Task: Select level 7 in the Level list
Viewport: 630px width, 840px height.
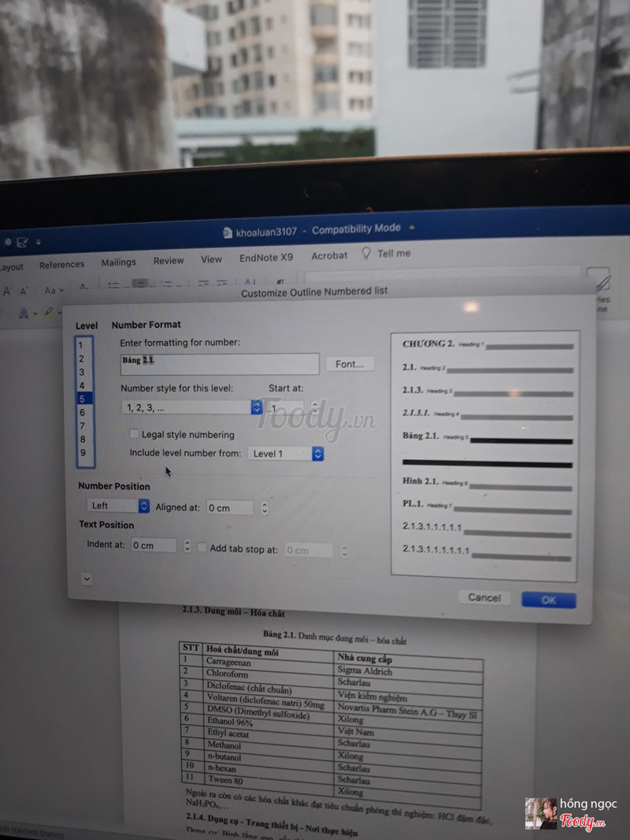Action: point(84,426)
